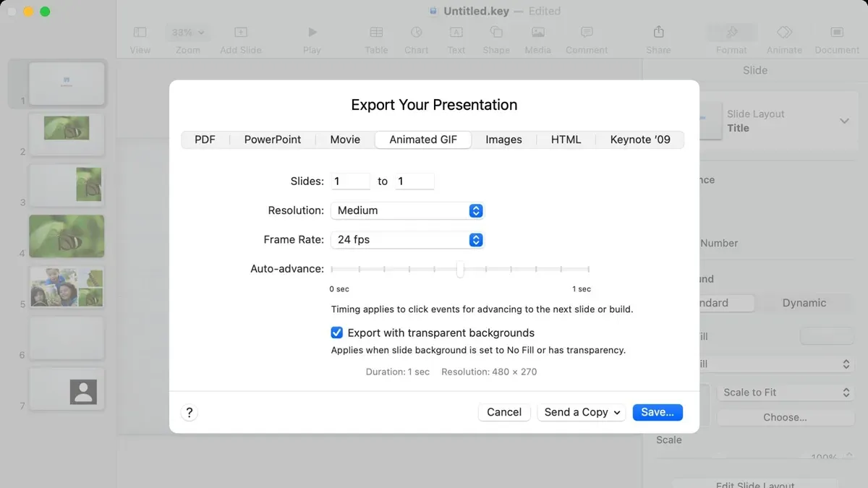The height and width of the screenshot is (488, 868).
Task: Select the Dynamic background option
Action: [804, 303]
